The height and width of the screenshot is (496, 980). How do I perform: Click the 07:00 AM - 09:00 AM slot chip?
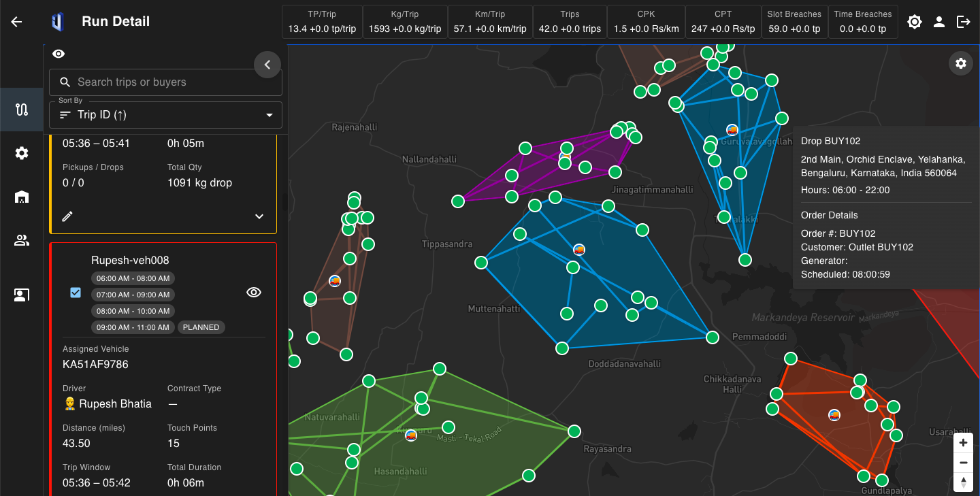[133, 295]
